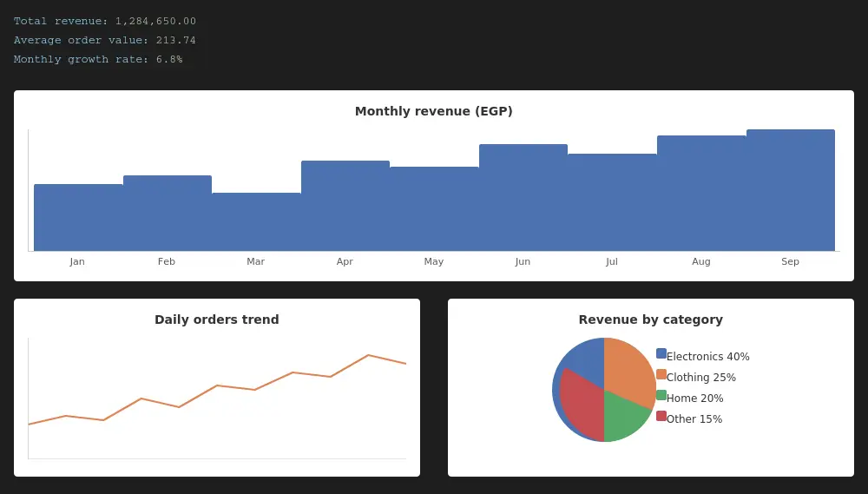Image resolution: width=868 pixels, height=494 pixels.
Task: Click the May axis label
Action: click(x=434, y=261)
